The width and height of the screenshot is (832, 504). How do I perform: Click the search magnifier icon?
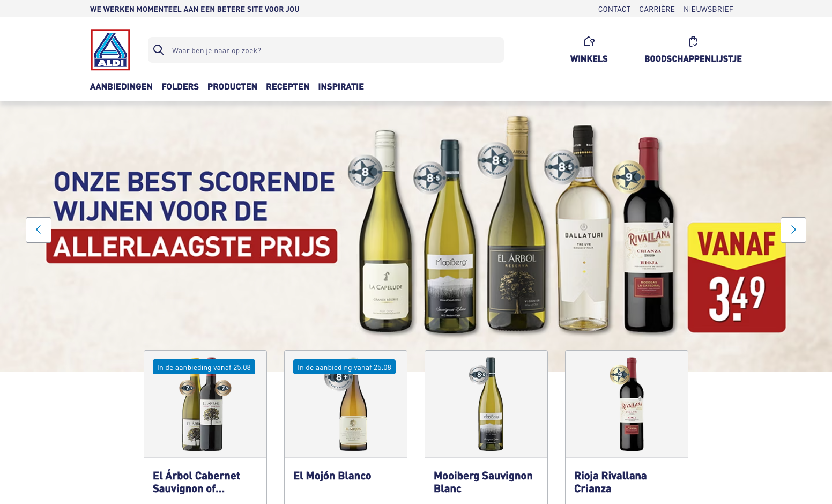tap(159, 50)
